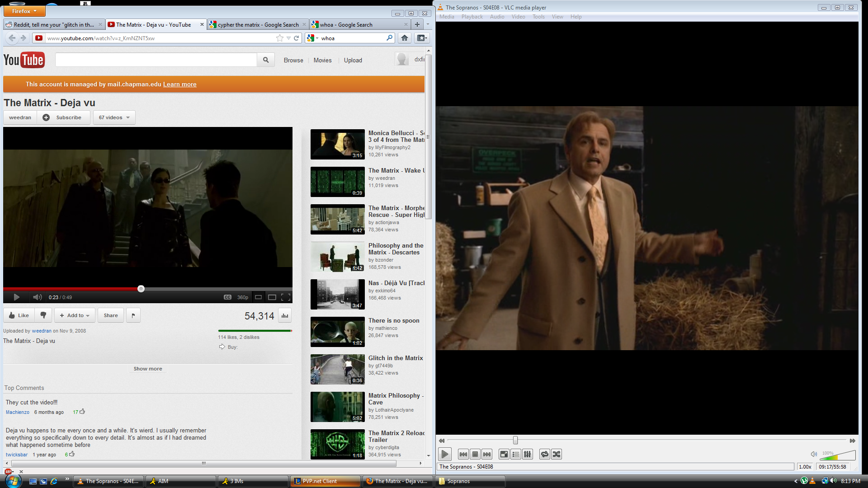Open the Playback menu in VLC
Screen dimensions: 868x488
(472, 17)
